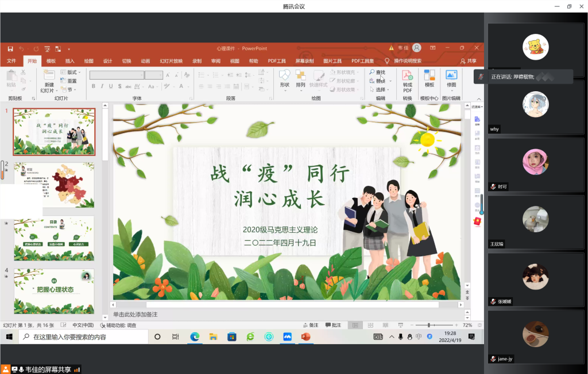Switch to the Insert (插入) tab
Image resolution: width=588 pixels, height=374 pixels.
tap(69, 61)
